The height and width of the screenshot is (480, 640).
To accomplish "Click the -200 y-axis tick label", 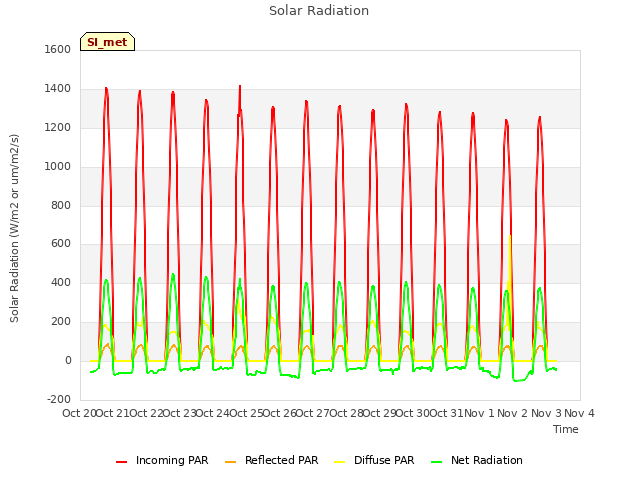I will [59, 399].
